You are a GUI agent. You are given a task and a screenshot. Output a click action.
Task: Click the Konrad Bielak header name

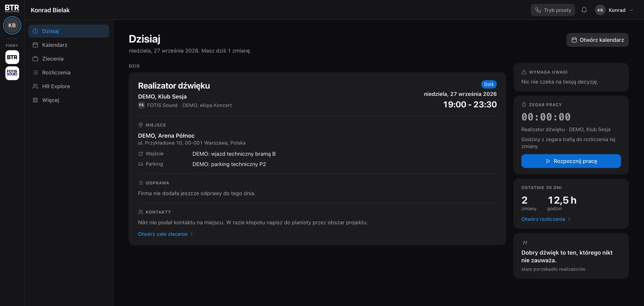(x=50, y=10)
